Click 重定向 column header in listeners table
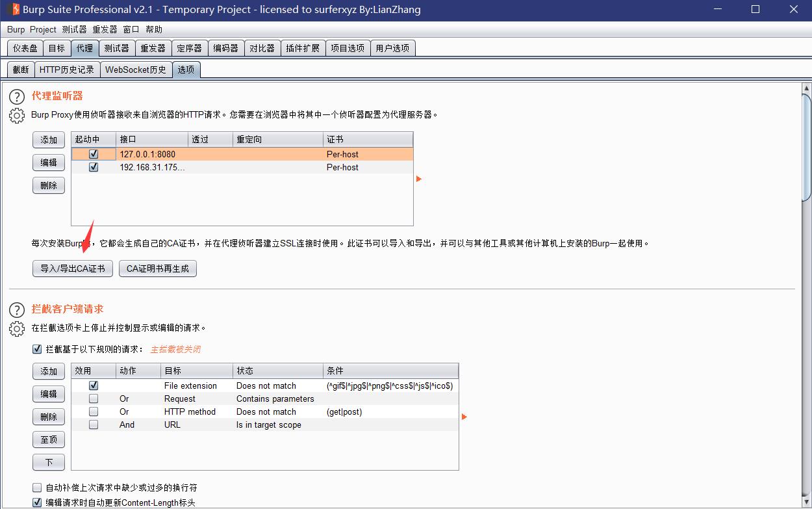The width and height of the screenshot is (812, 509). pos(278,139)
